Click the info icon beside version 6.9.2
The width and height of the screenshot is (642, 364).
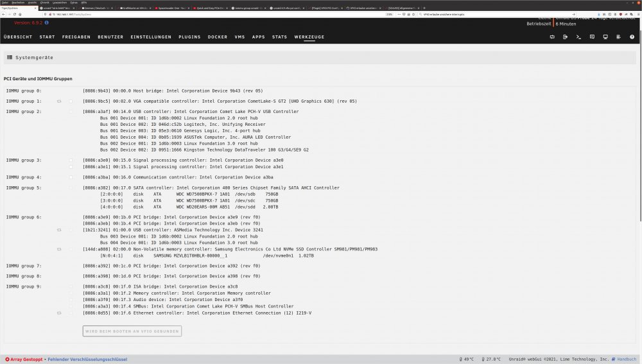pyautogui.click(x=46, y=22)
